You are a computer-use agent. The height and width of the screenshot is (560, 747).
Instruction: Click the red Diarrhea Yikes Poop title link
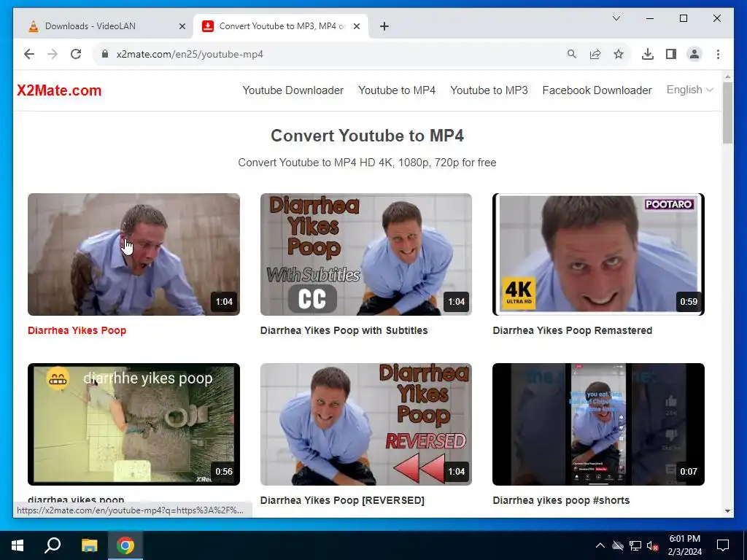coord(77,330)
